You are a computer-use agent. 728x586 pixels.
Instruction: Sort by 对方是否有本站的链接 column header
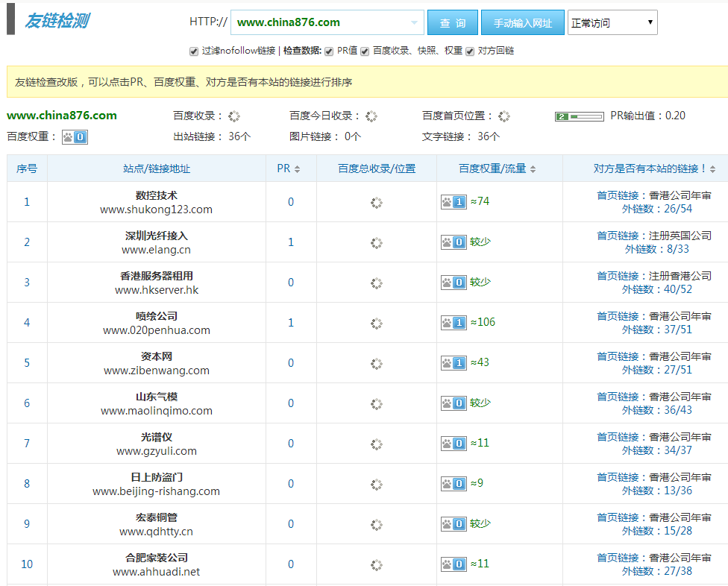(654, 168)
